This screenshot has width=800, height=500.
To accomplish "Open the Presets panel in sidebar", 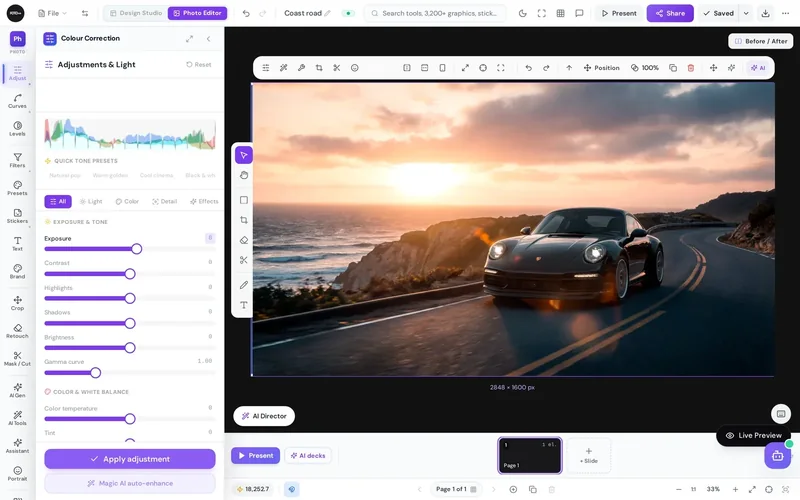I will [17, 188].
